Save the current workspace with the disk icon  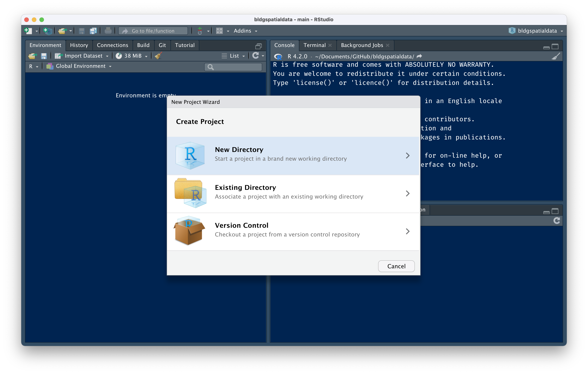click(44, 56)
